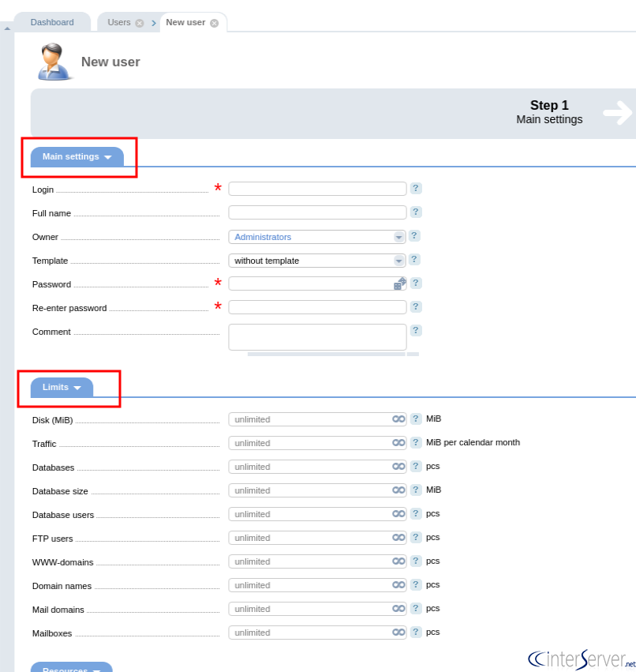Generate a random password with dice icon

click(399, 283)
